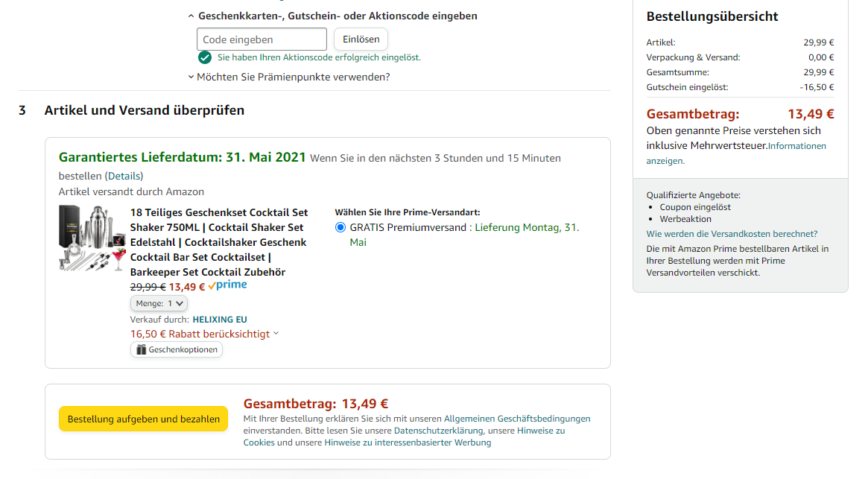868x479 pixels.
Task: Click the Code eingeben input field
Action: tap(262, 39)
